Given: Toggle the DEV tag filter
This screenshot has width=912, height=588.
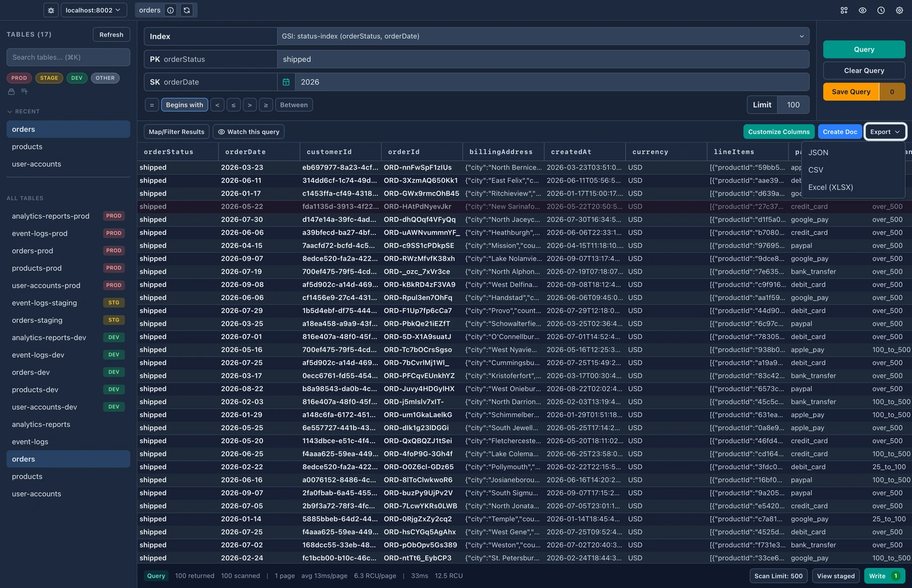Looking at the screenshot, I should click(77, 78).
